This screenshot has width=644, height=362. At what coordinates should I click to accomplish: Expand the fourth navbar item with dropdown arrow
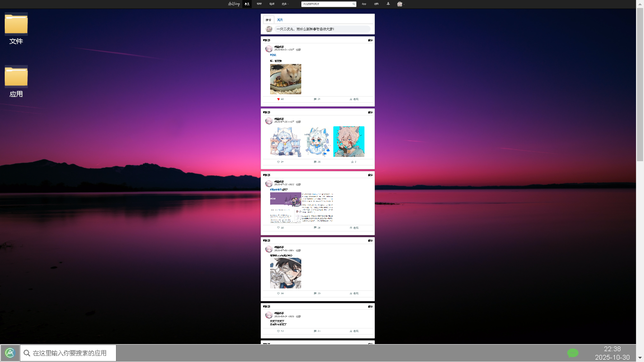[285, 4]
